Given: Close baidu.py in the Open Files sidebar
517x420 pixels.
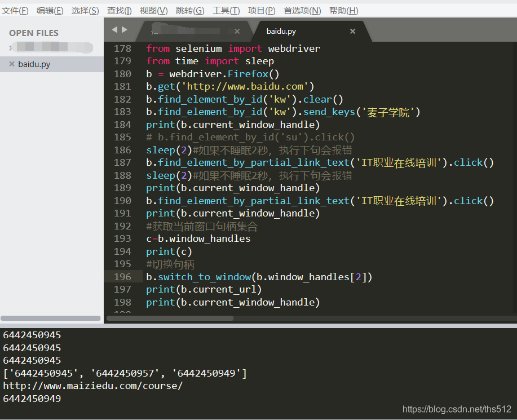Looking at the screenshot, I should [x=11, y=64].
